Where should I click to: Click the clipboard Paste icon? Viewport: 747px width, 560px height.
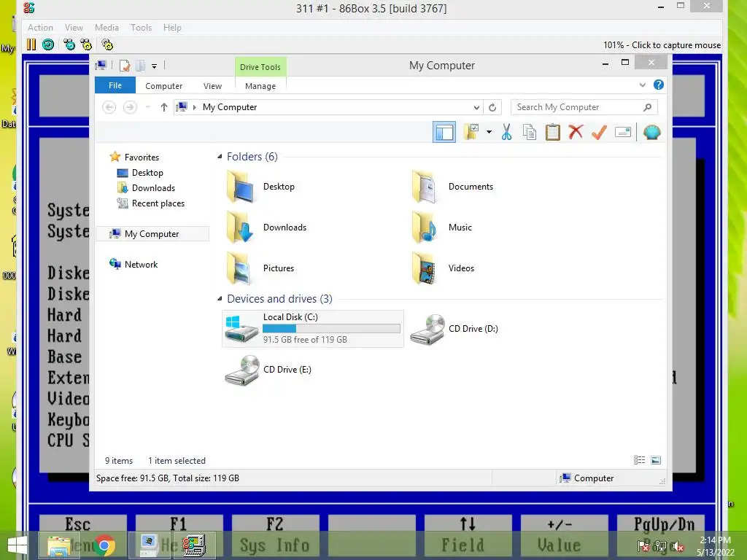coord(553,132)
